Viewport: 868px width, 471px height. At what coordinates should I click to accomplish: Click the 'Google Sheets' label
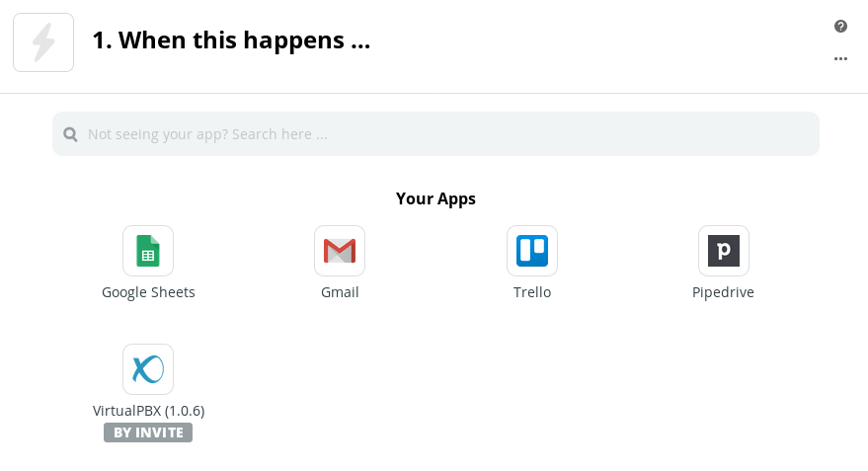[148, 292]
